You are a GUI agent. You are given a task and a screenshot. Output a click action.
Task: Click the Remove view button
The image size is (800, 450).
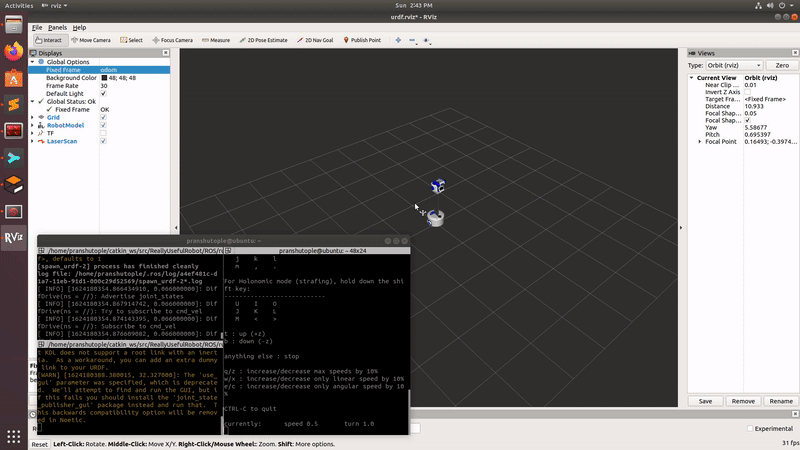click(x=743, y=401)
